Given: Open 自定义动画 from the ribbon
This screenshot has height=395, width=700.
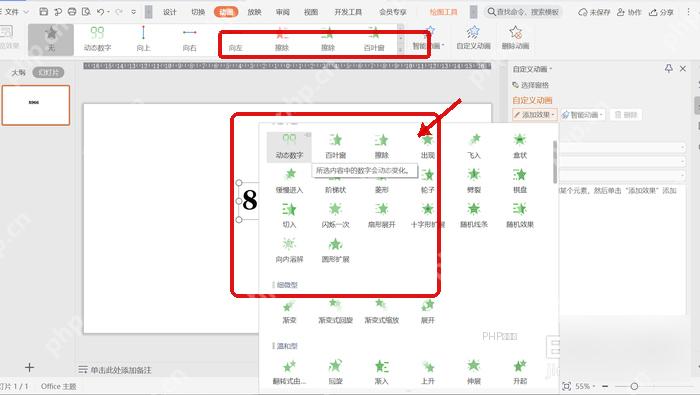Looking at the screenshot, I should [473, 38].
